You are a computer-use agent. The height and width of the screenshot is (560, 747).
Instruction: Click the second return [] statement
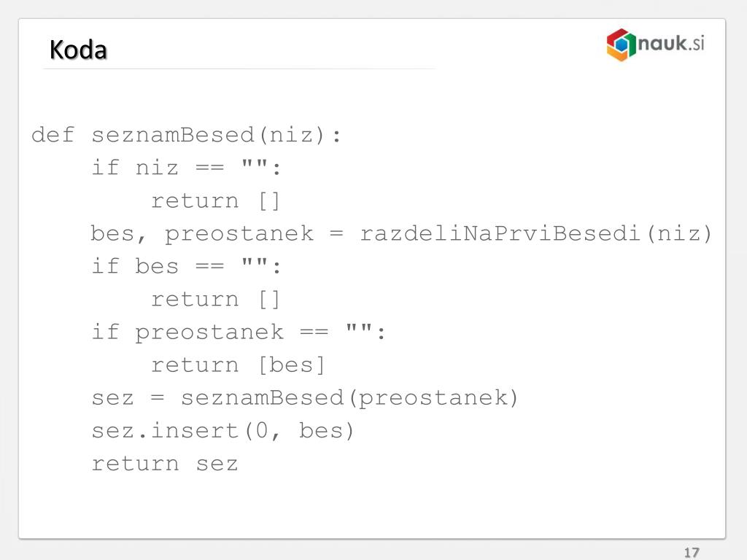216,300
